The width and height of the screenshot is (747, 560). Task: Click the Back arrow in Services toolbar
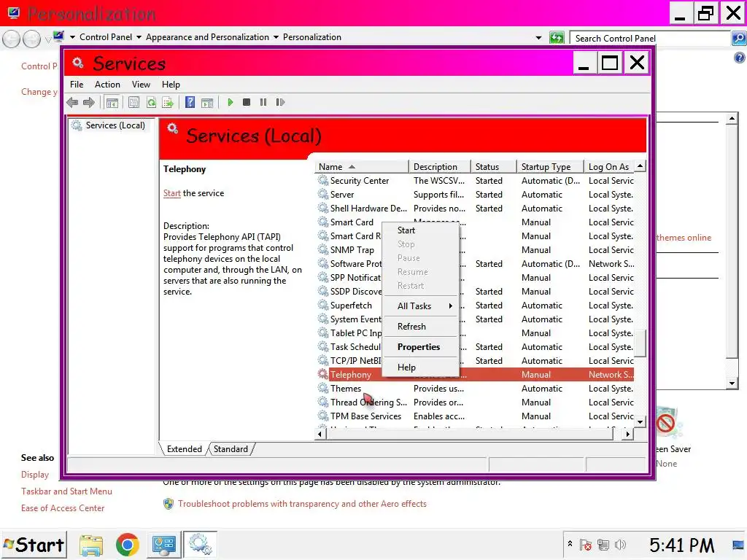pyautogui.click(x=72, y=102)
